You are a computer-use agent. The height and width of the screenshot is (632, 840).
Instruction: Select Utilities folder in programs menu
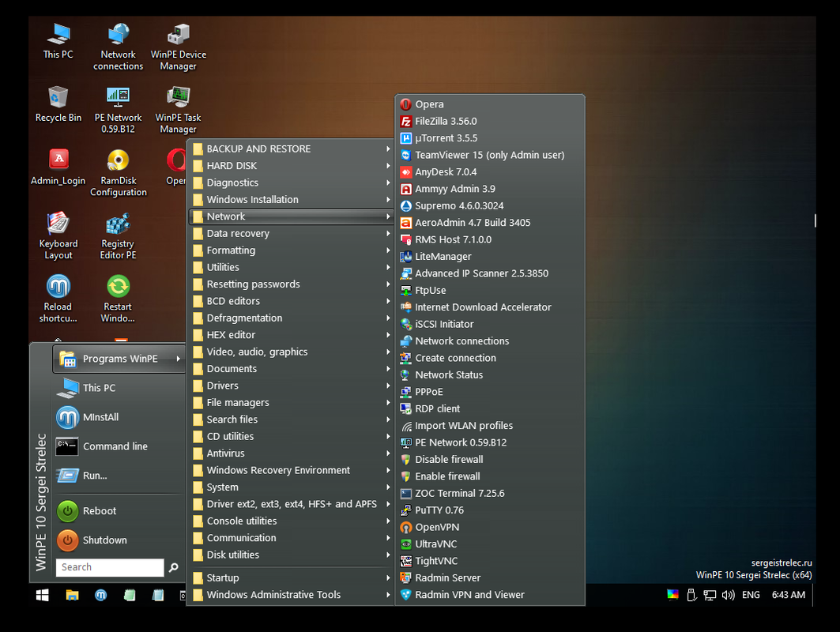[x=291, y=267]
